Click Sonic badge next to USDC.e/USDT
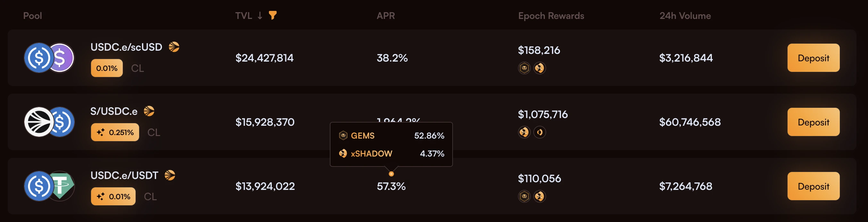 coord(170,175)
